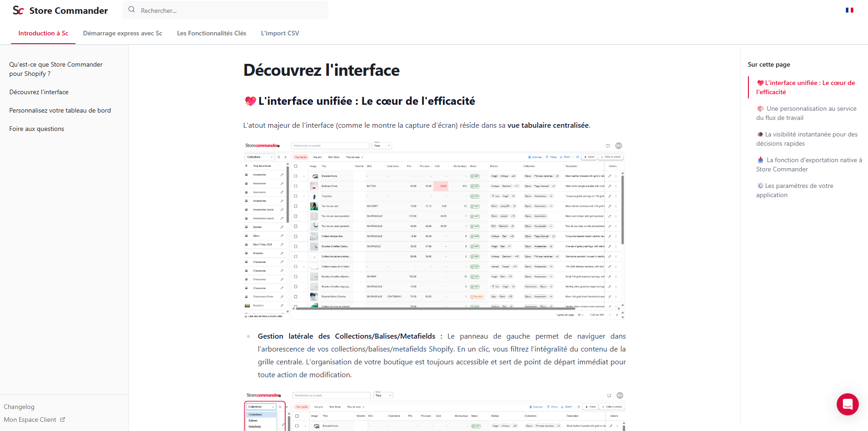
Task: Click into the Rechercher search field
Action: [x=230, y=10]
